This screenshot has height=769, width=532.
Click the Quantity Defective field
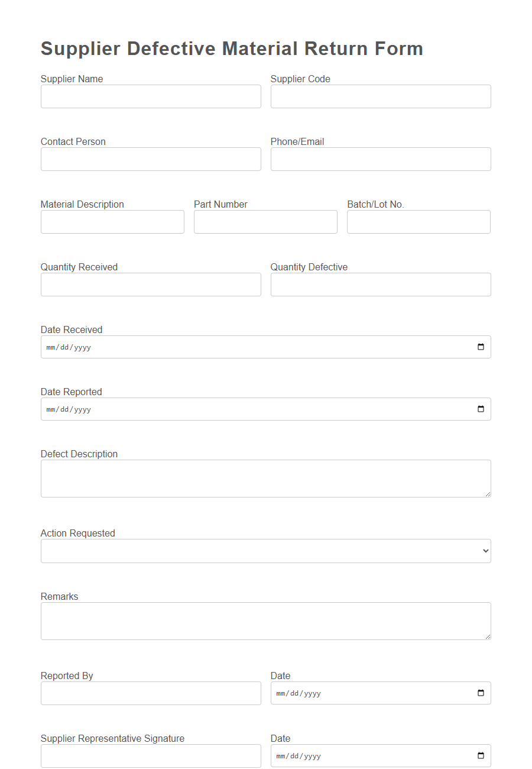click(380, 285)
